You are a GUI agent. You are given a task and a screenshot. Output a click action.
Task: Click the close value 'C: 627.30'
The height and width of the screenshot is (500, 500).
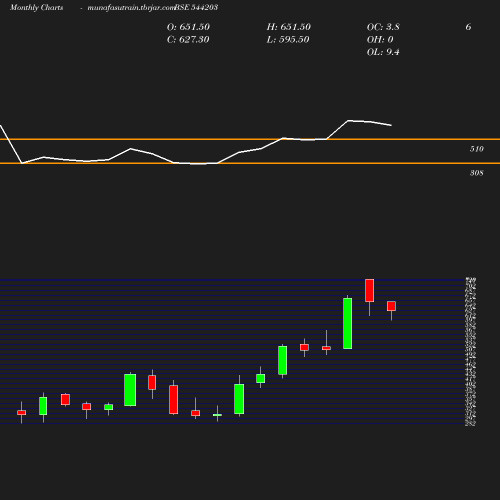188,39
